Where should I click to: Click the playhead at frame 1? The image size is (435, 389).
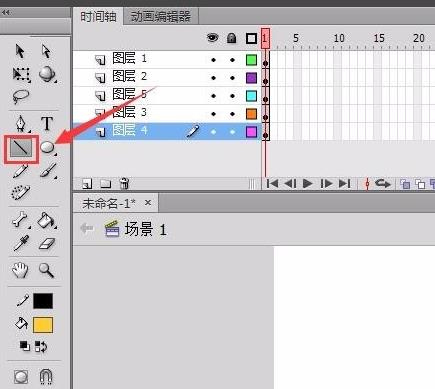(x=265, y=38)
